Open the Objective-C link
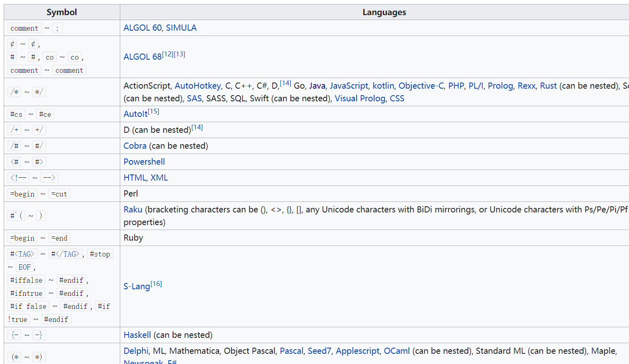This screenshot has width=629, height=364. coord(421,86)
